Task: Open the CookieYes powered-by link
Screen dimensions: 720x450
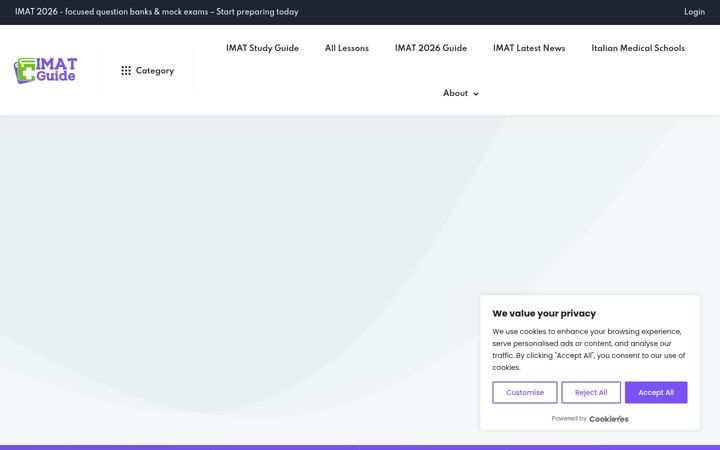Action: tap(608, 419)
